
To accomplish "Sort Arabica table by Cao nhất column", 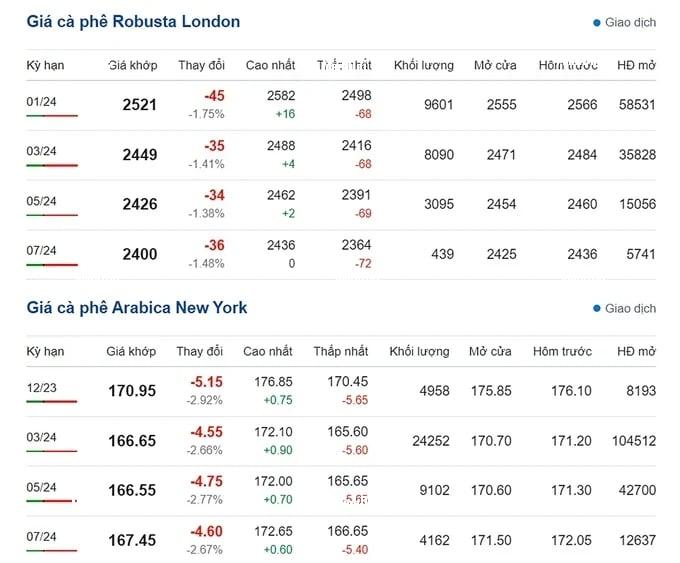I will point(268,351).
